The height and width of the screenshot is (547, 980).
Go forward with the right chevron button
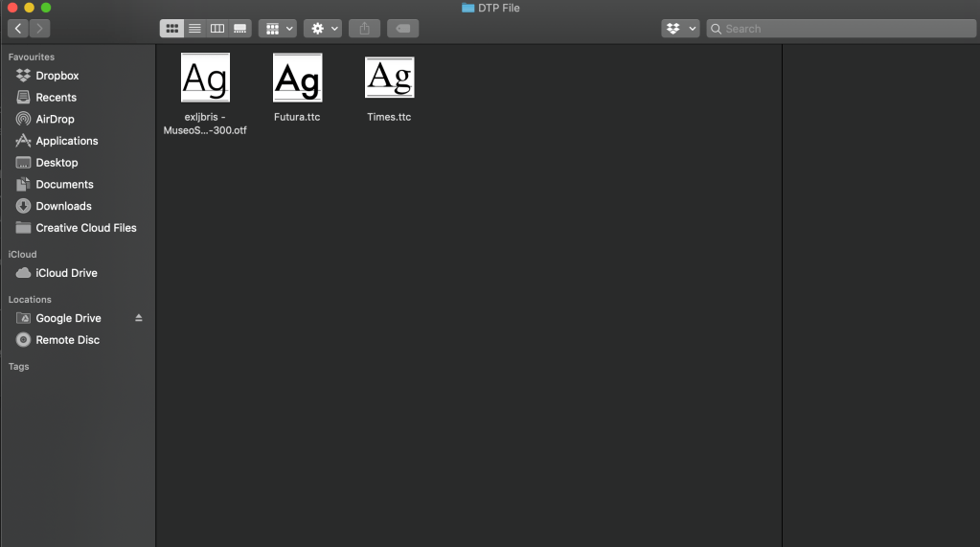point(39,29)
